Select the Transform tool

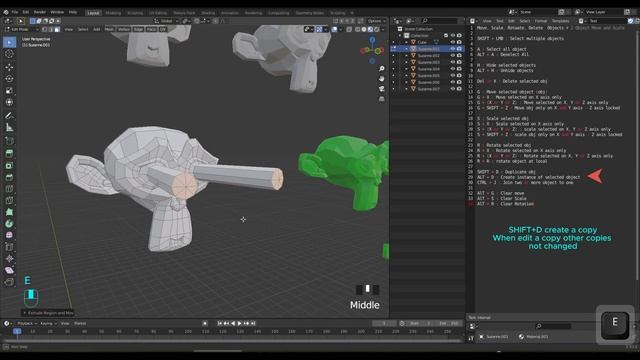pos(9,102)
